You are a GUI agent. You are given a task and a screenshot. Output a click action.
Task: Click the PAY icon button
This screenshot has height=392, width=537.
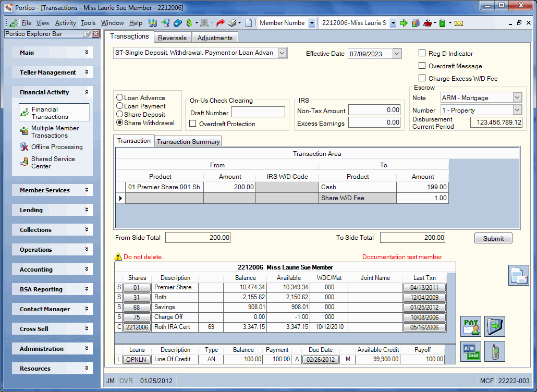pyautogui.click(x=471, y=326)
